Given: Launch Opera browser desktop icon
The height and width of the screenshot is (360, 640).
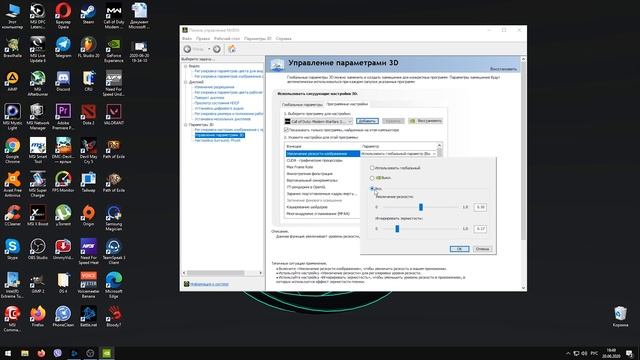Looking at the screenshot, I should pos(63,16).
